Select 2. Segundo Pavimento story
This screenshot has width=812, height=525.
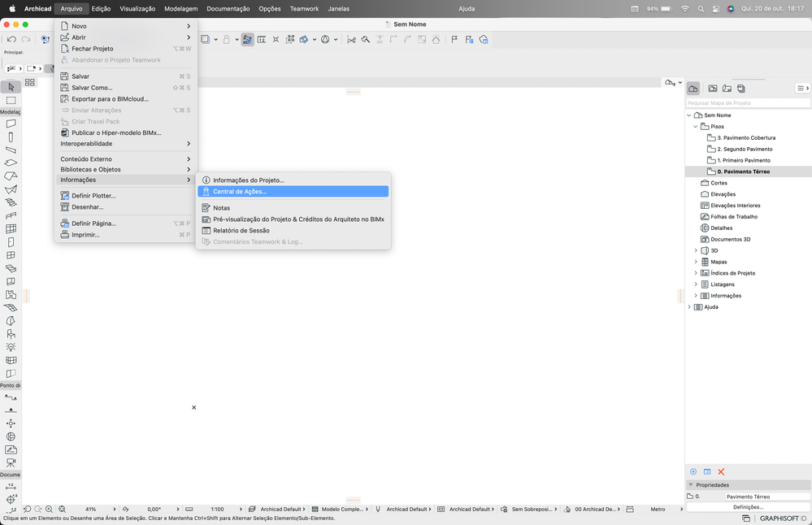pyautogui.click(x=745, y=149)
